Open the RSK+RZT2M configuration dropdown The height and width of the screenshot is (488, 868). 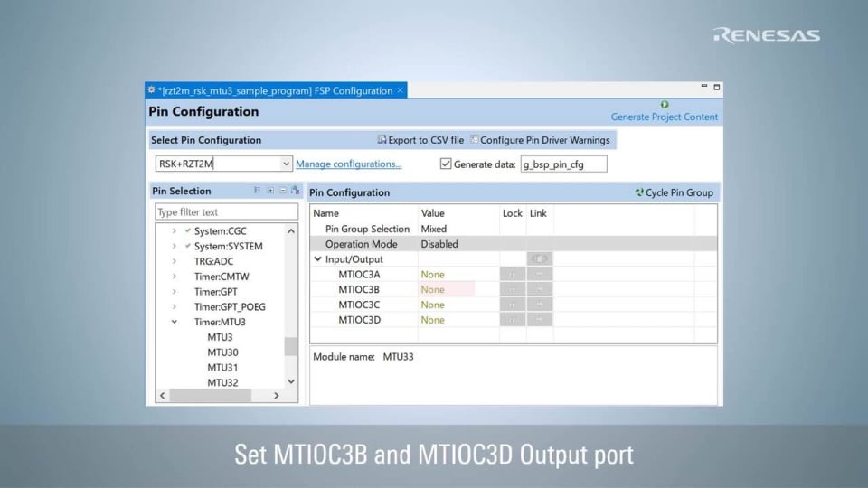pos(286,164)
